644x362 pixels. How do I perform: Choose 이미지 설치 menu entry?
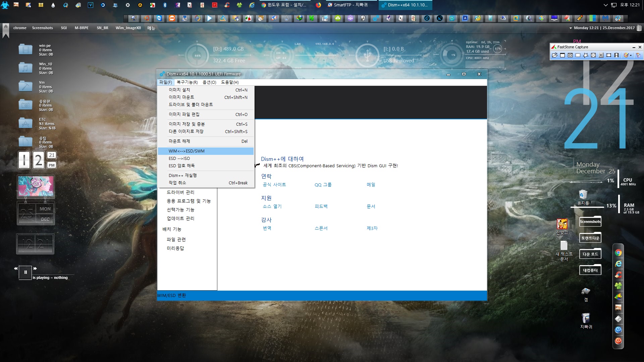pos(206,90)
